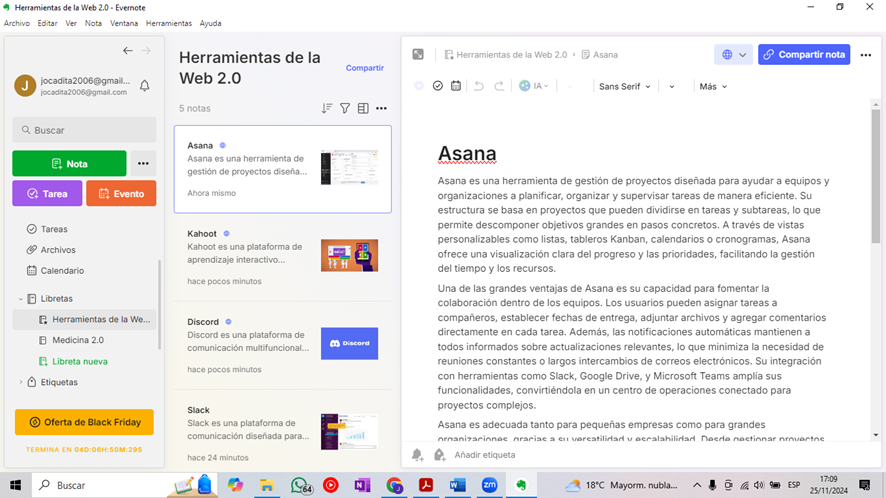
Task: Open Evernote from the Windows taskbar
Action: [x=521, y=485]
